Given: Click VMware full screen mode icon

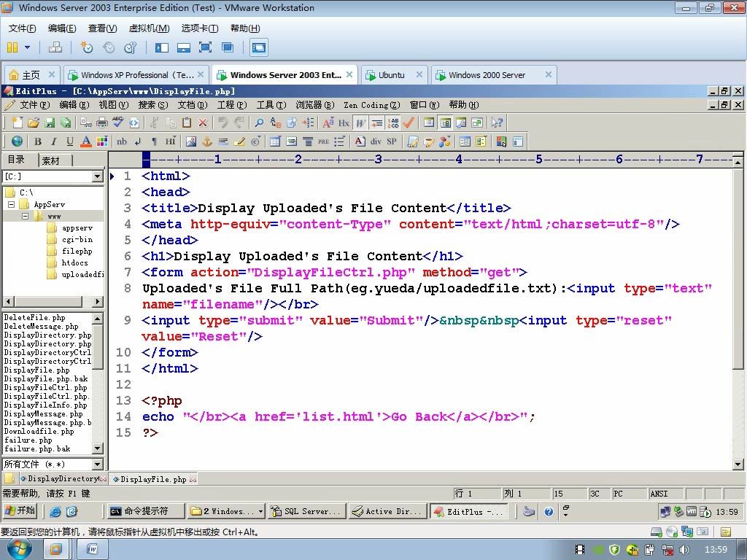Looking at the screenshot, I should click(205, 47).
